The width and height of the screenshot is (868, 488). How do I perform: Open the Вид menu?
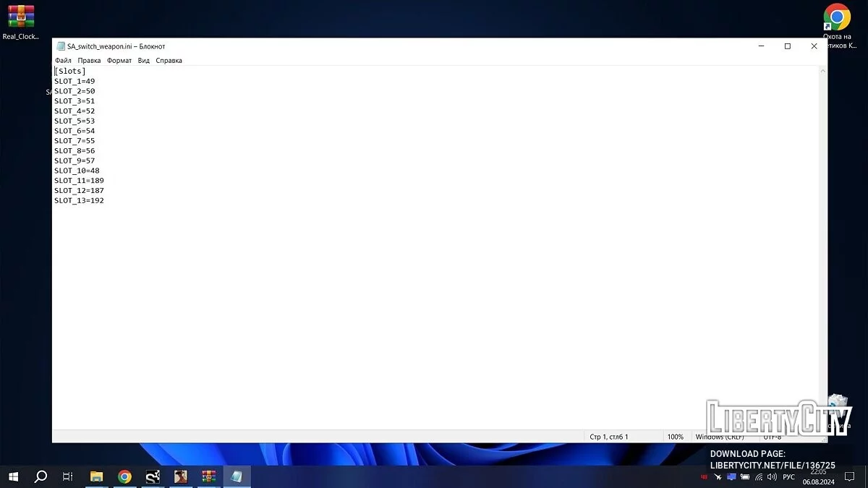[144, 61]
